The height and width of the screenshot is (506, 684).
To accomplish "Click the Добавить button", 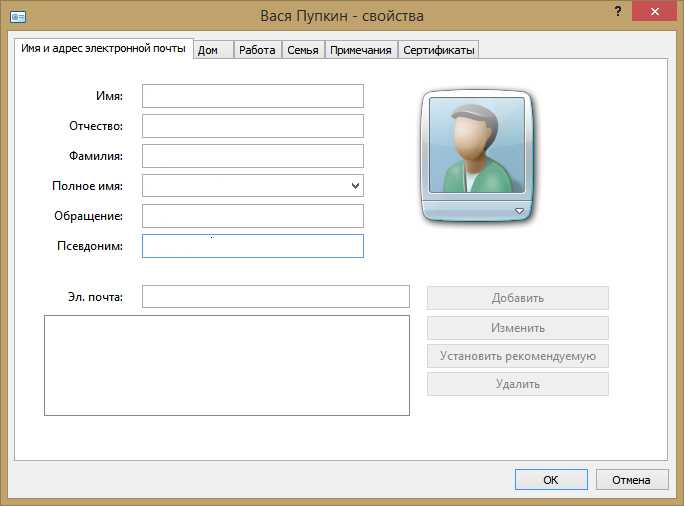I will coord(518,298).
